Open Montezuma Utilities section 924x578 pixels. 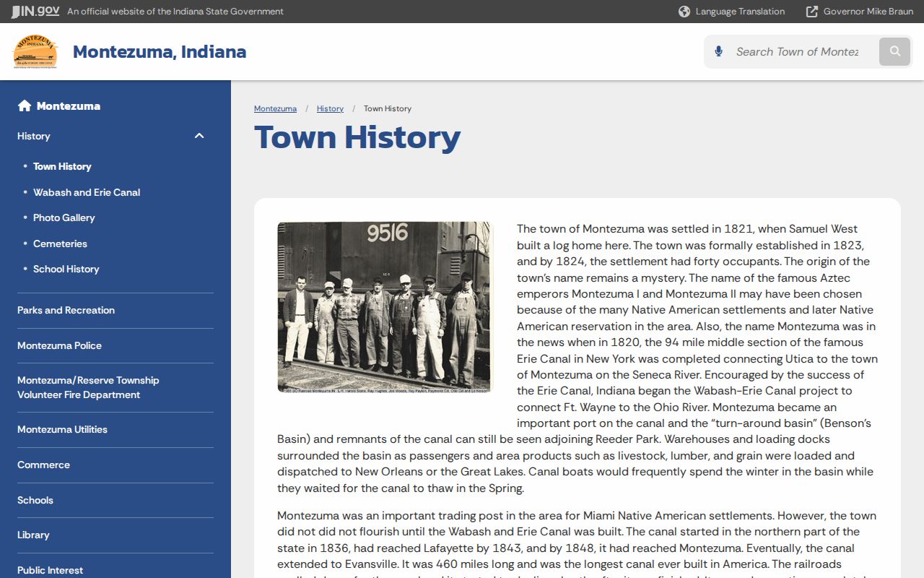62,429
